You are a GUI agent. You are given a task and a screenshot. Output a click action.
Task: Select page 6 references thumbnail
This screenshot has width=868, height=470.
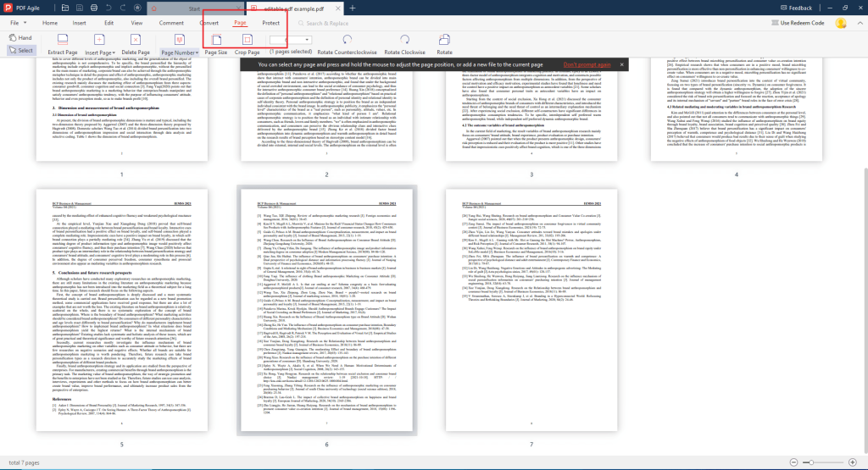pyautogui.click(x=326, y=310)
